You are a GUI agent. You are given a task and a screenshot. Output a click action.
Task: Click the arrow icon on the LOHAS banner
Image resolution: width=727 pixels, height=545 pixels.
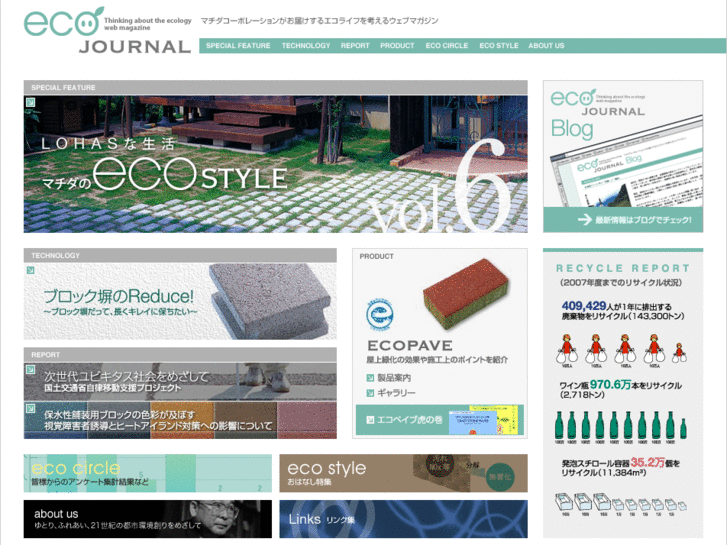pos(31,102)
